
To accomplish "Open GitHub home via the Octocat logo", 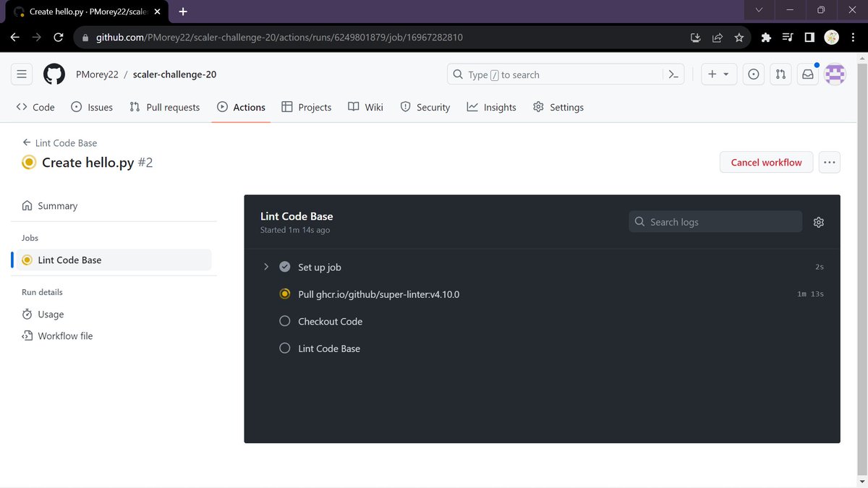I will [x=54, y=74].
